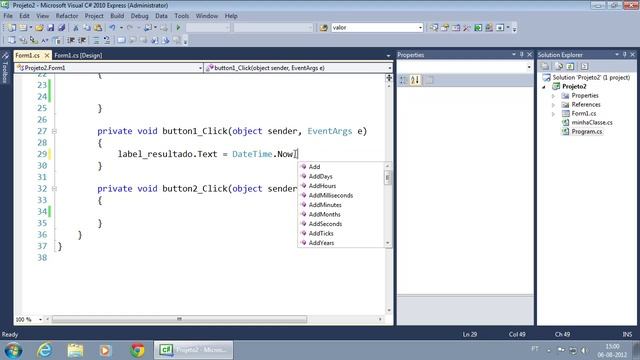
Task: Open the Windows Start button
Action: click(x=13, y=350)
